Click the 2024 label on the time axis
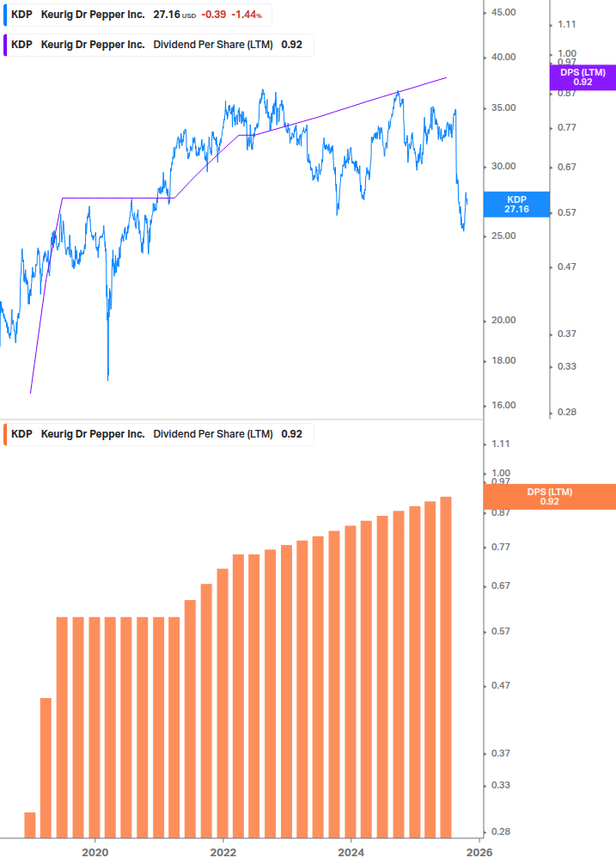This screenshot has height=864, width=616. (x=351, y=852)
